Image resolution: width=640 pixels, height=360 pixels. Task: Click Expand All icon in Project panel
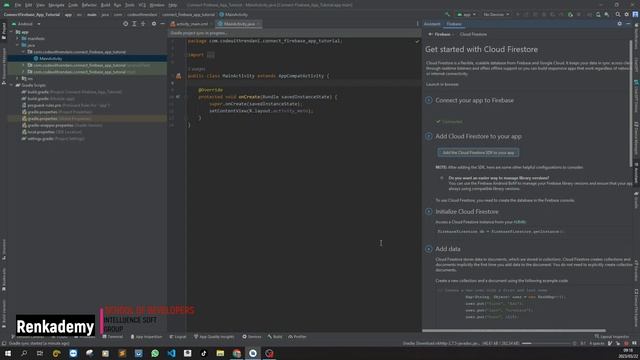[134, 24]
